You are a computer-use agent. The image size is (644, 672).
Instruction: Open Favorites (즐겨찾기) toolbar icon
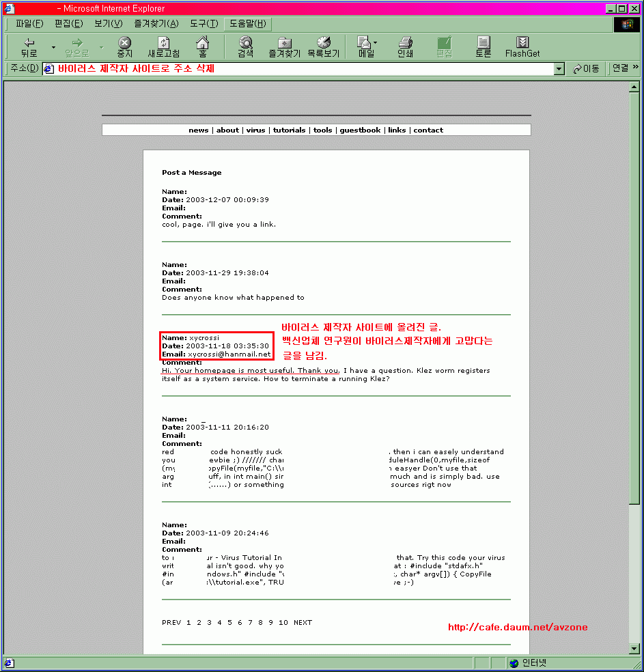tap(284, 46)
